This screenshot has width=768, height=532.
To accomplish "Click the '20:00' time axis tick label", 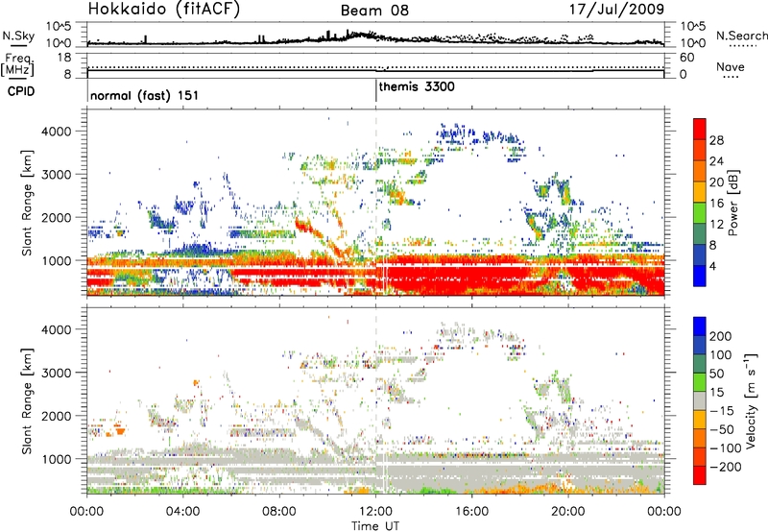I will (568, 512).
